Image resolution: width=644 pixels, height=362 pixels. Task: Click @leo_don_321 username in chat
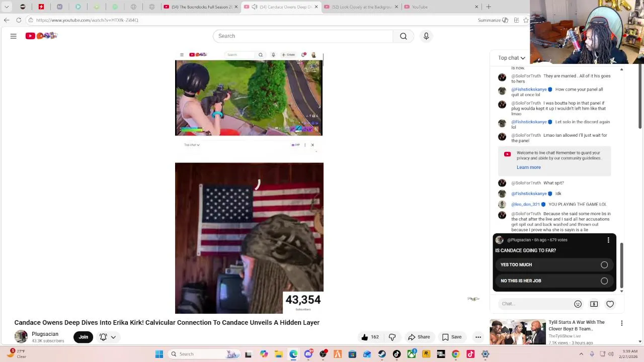coord(525,205)
